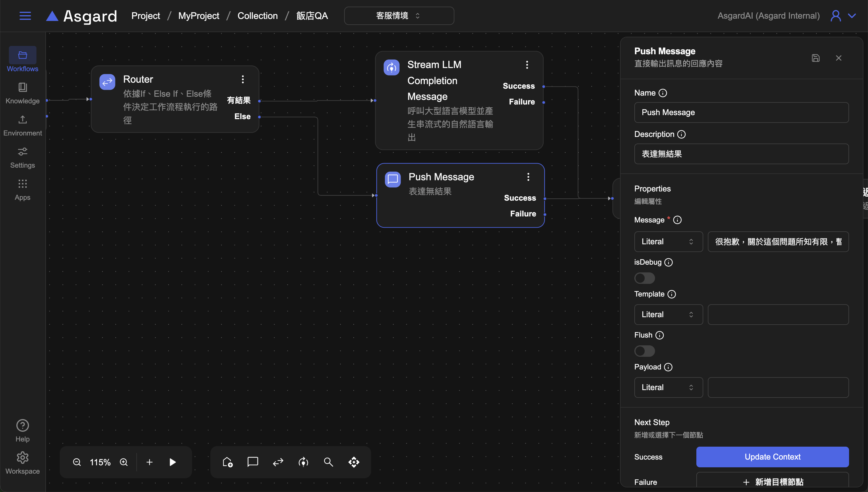Open the Knowledge sidebar tab

pyautogui.click(x=23, y=93)
